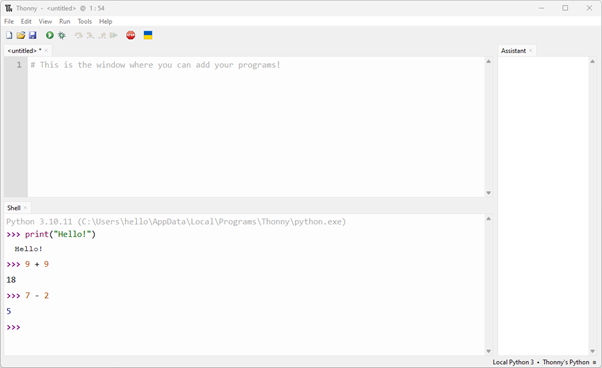Select the Assistant tab
Screen dimensions: 602x368
513,51
